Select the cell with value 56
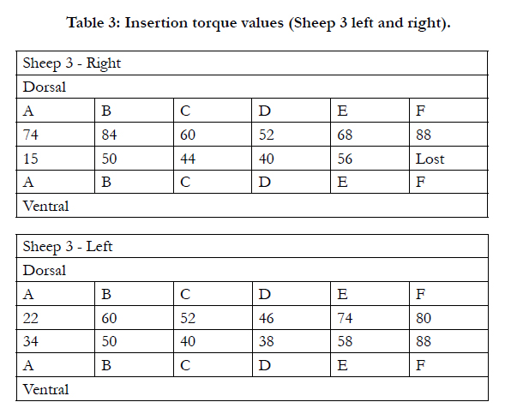Viewport: 505px width, 420px height. pyautogui.click(x=370, y=159)
